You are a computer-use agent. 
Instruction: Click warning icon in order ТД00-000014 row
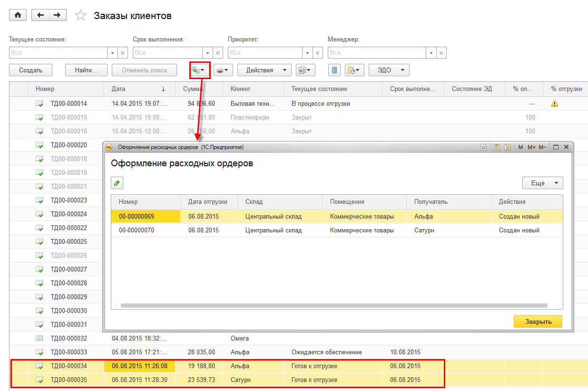point(554,103)
